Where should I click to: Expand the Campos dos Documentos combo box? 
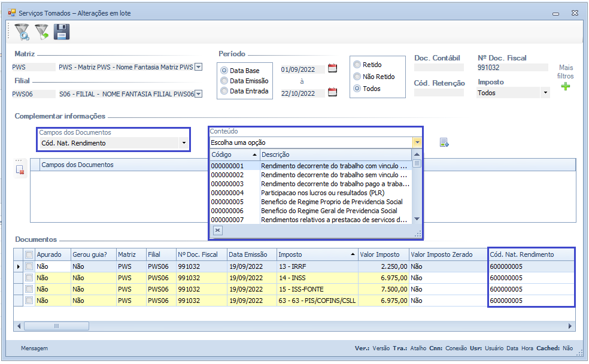point(184,143)
